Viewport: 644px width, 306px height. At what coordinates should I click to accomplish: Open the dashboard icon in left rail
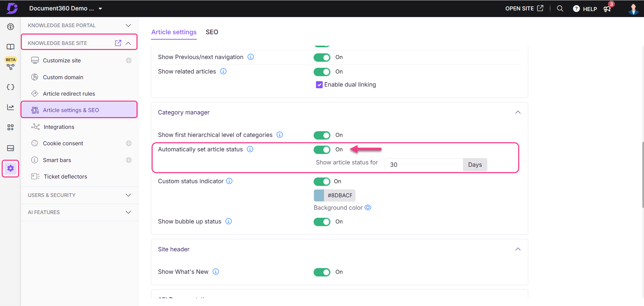click(11, 27)
